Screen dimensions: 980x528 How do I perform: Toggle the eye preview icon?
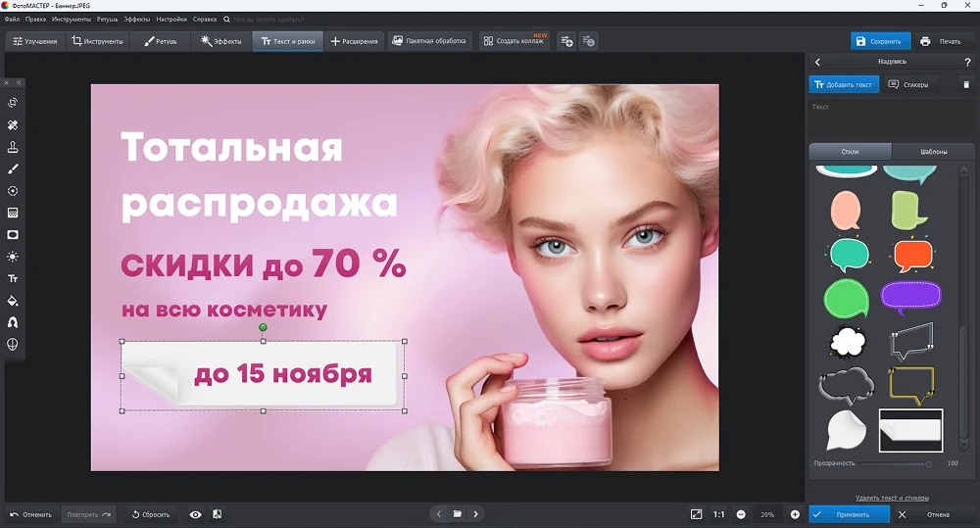pos(196,514)
